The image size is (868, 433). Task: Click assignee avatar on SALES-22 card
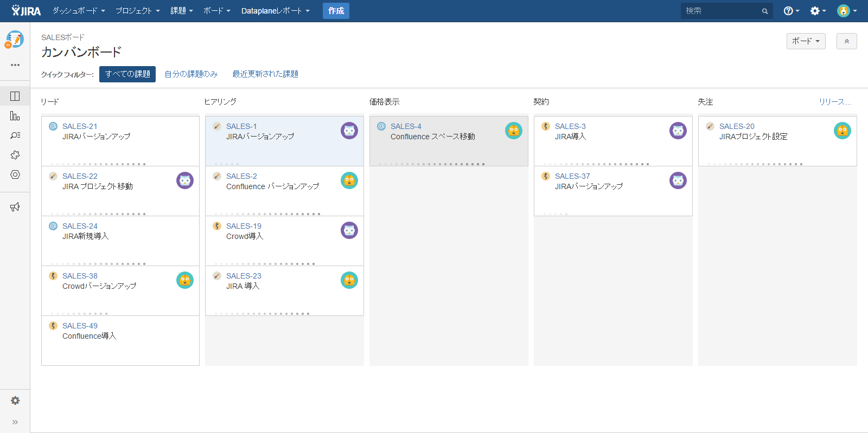pyautogui.click(x=185, y=180)
